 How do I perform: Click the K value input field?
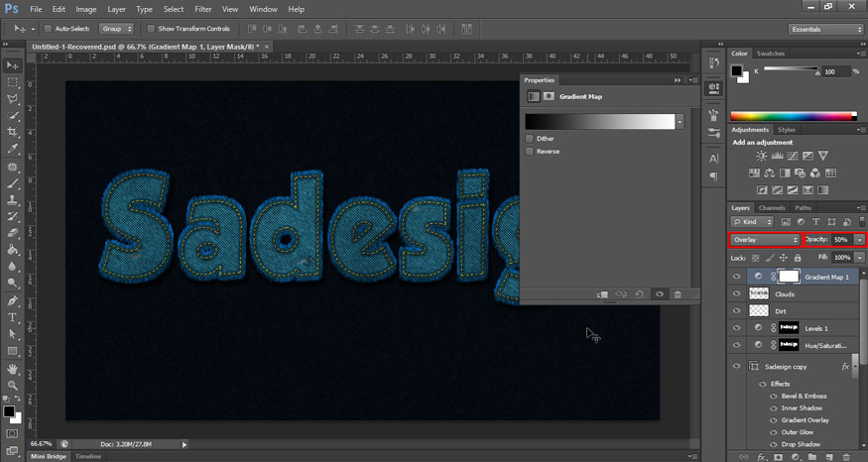(835, 72)
